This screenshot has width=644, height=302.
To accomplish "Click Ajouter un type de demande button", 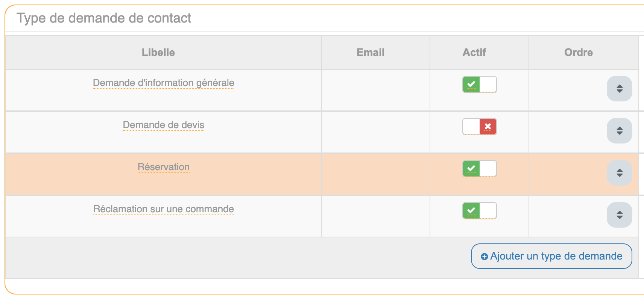I will click(551, 256).
